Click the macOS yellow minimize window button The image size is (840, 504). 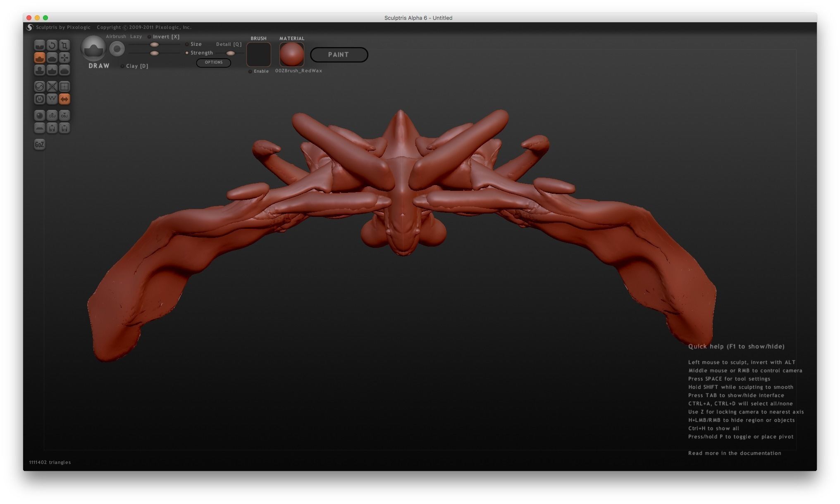(37, 18)
